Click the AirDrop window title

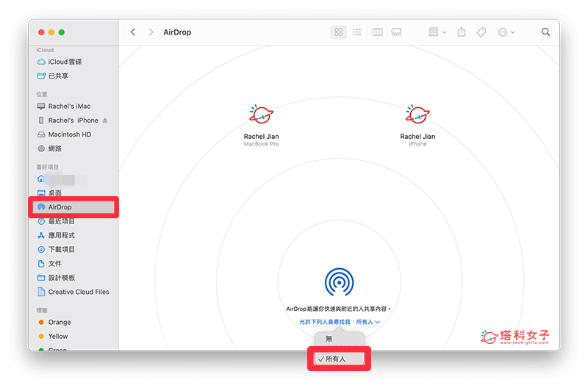click(177, 32)
